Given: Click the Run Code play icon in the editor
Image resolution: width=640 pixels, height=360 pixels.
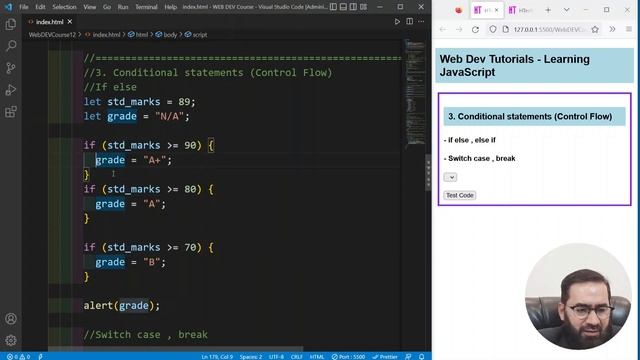Looking at the screenshot, I should pos(397,22).
